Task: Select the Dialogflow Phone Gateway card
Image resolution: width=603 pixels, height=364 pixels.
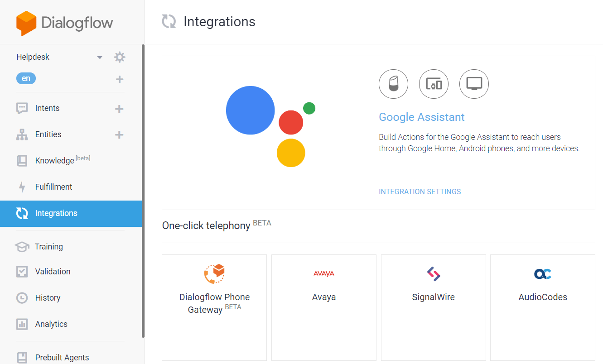Action: pos(214,307)
